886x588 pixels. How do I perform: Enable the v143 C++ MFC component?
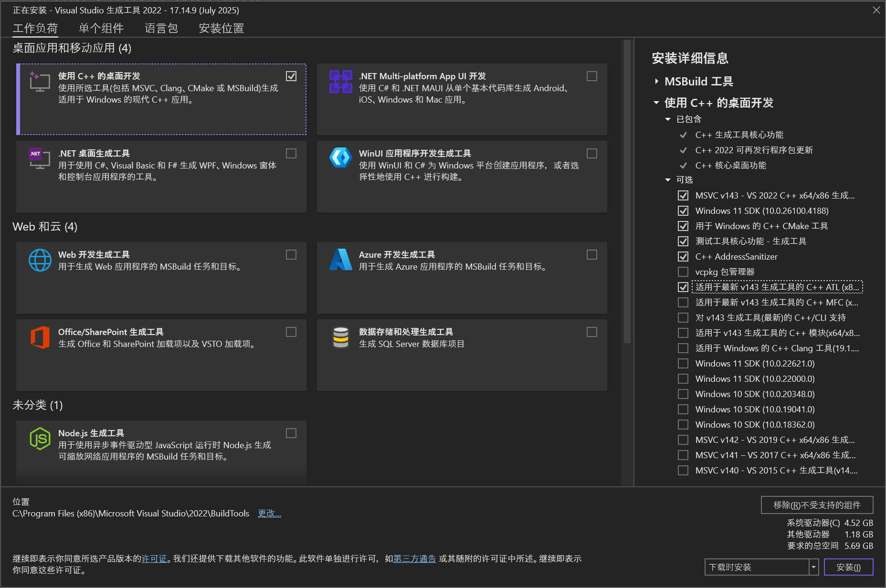point(683,303)
